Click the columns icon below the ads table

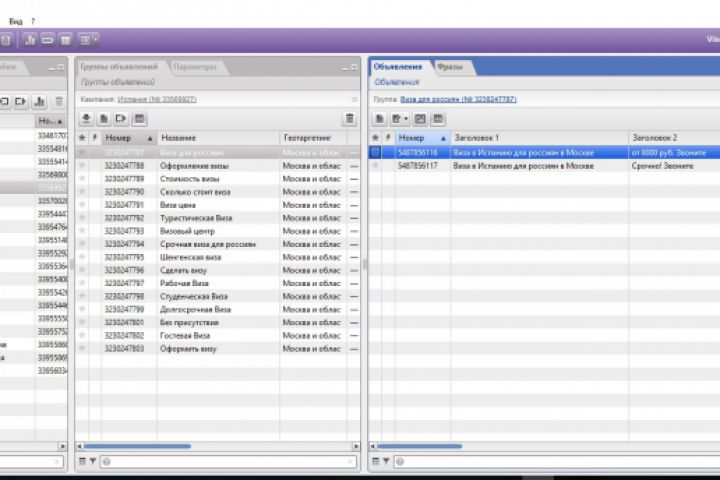click(376, 461)
